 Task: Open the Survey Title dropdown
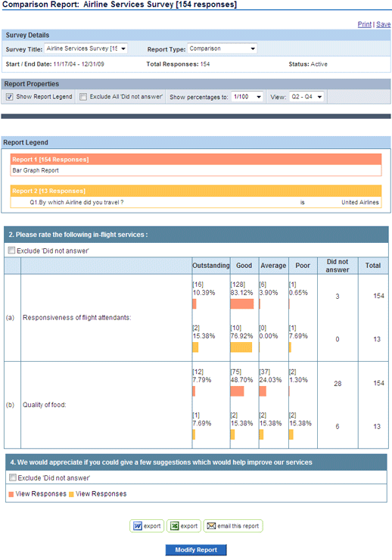86,48
